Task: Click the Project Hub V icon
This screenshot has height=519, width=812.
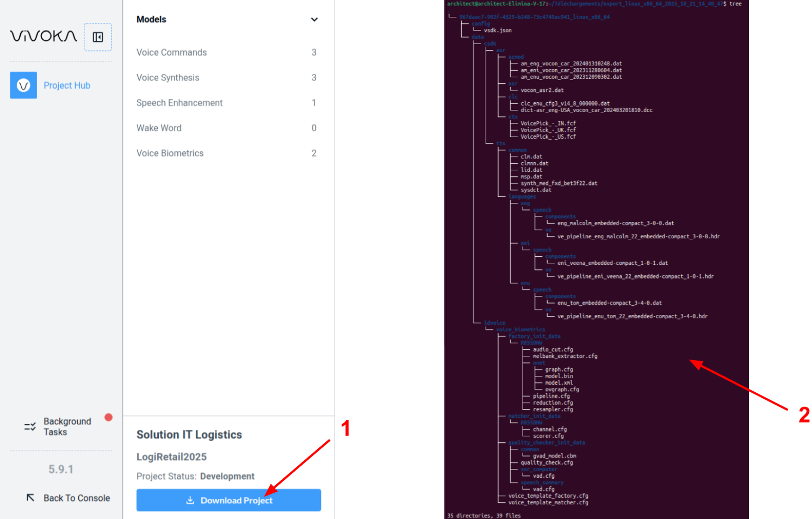Action: (x=23, y=85)
